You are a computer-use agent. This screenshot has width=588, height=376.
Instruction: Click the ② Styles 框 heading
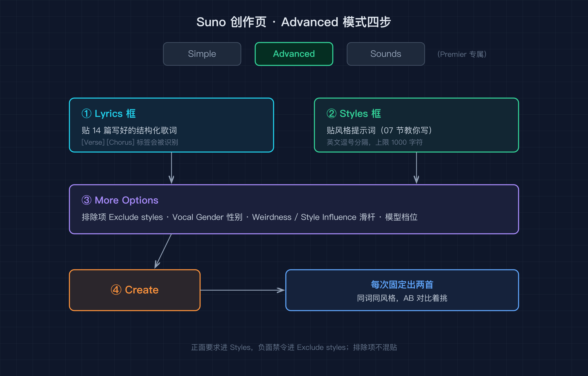[x=354, y=114]
